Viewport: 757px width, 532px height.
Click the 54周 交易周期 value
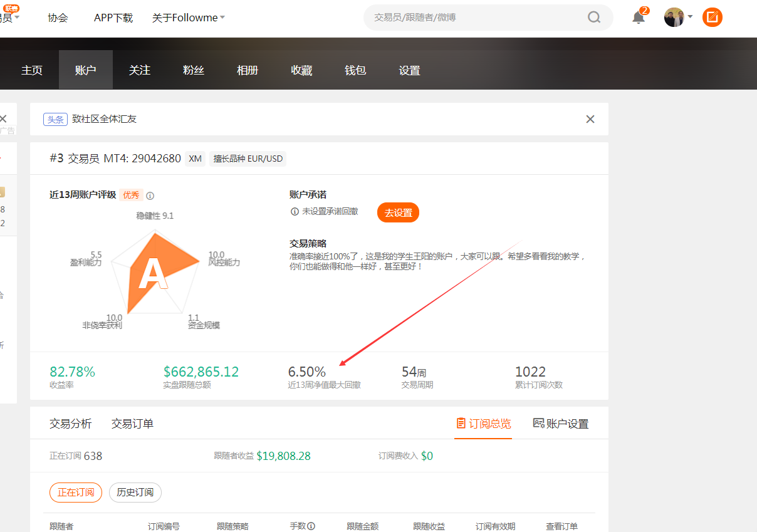pos(414,372)
